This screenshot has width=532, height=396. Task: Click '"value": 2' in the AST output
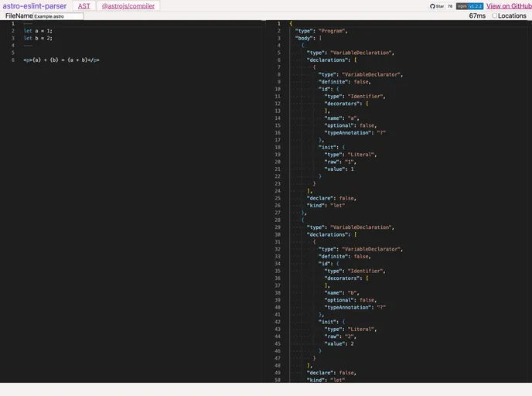point(339,343)
